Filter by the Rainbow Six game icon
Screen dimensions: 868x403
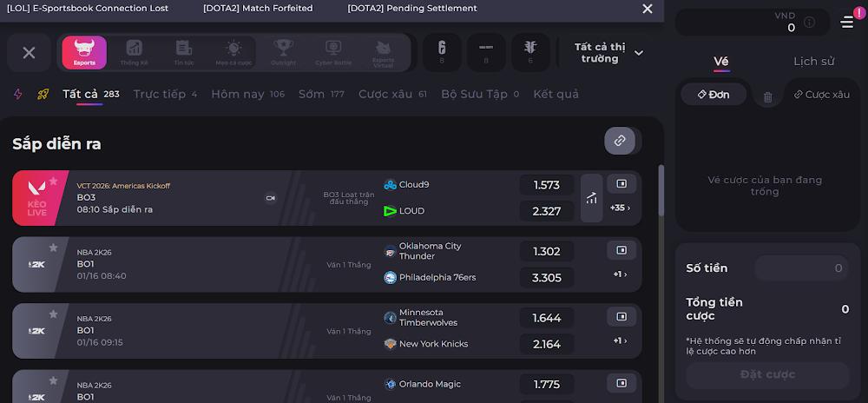(442, 53)
